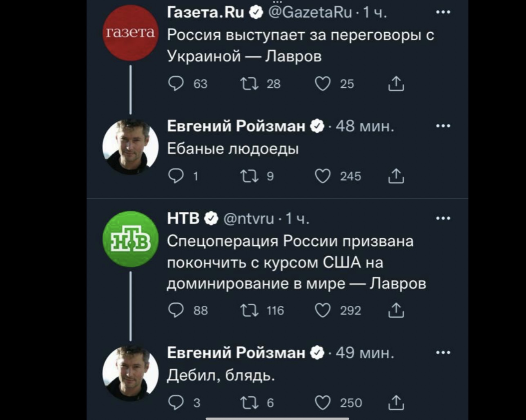Open the НТВ green logo avatar
The height and width of the screenshot is (420, 526).
130,239
